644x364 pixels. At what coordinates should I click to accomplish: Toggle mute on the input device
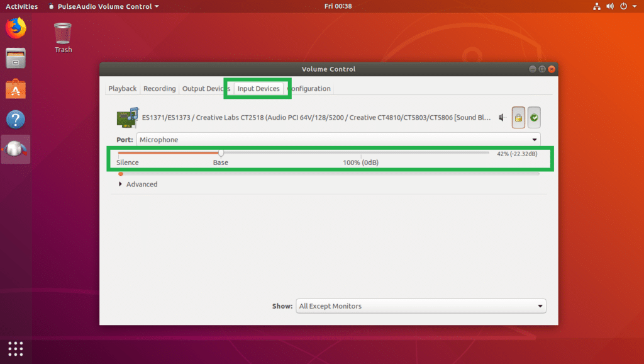[x=502, y=117]
